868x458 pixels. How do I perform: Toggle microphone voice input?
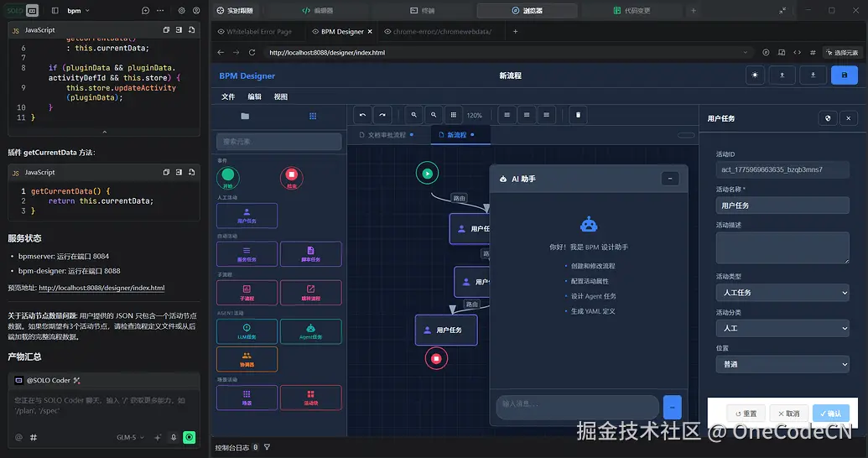(x=174, y=438)
